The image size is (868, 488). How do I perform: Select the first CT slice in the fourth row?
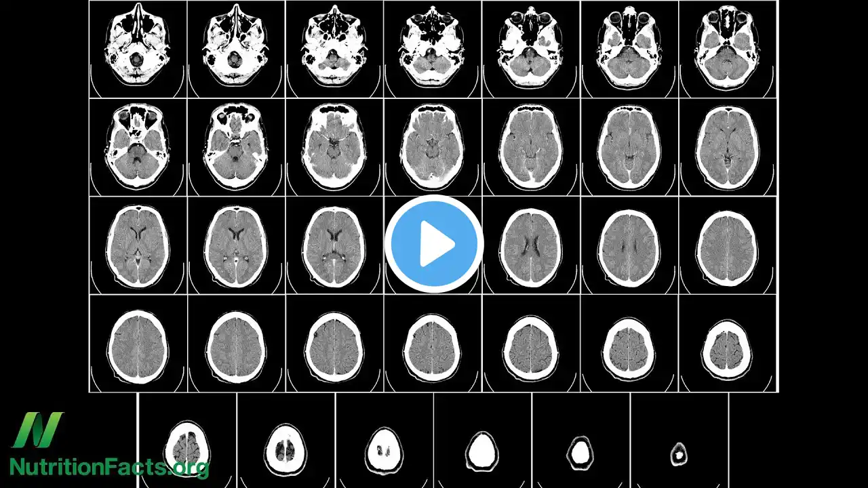[x=138, y=344]
